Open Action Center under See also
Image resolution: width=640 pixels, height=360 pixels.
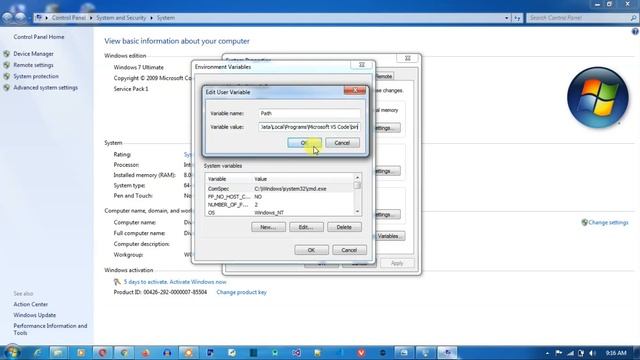[x=31, y=304]
